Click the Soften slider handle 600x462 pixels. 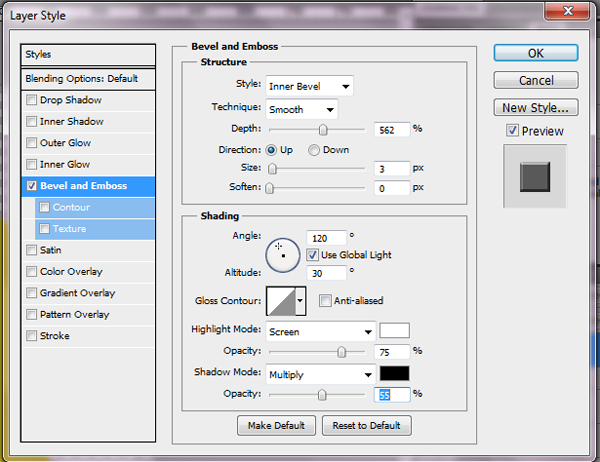click(270, 188)
